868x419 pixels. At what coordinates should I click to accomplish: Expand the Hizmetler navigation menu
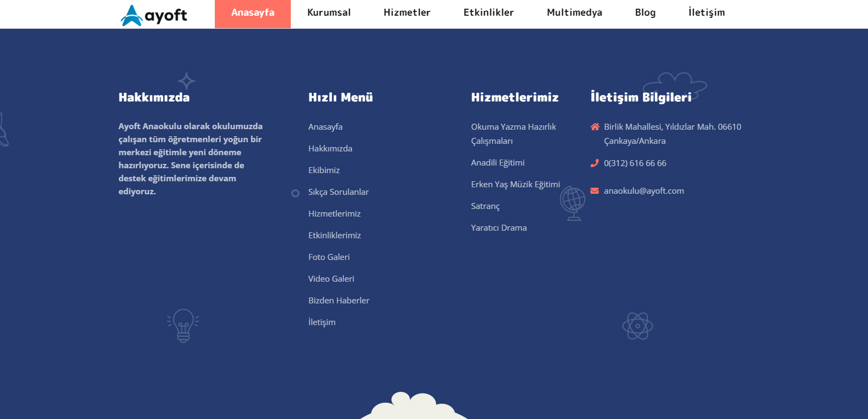click(407, 13)
